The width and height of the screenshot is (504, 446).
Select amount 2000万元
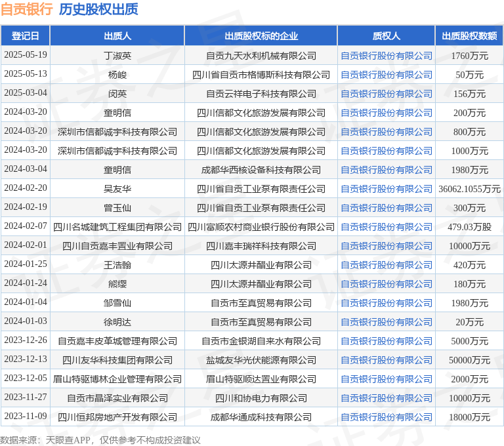(x=469, y=379)
